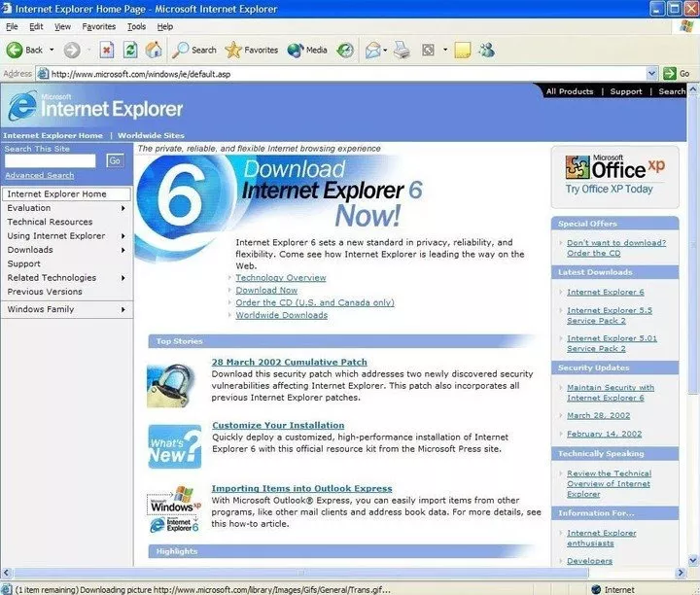The height and width of the screenshot is (595, 700).
Task: Open the Technology Overview link
Action: [x=281, y=278]
